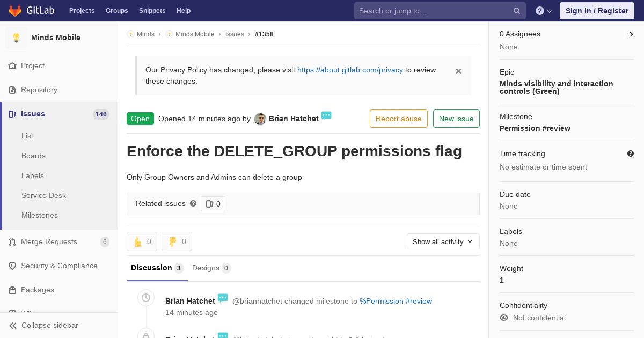Click Brian Hatchet's avatar image
644x338 pixels.
(260, 119)
